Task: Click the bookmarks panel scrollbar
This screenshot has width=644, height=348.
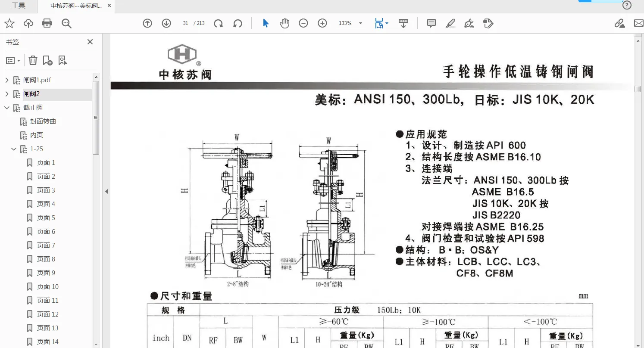Action: coord(96,118)
